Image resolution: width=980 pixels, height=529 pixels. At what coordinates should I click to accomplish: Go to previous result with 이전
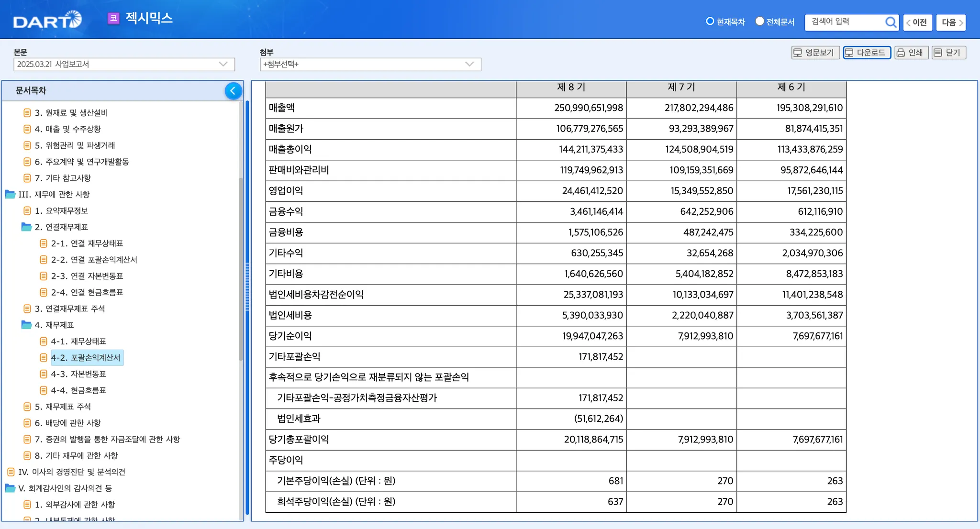pyautogui.click(x=917, y=22)
